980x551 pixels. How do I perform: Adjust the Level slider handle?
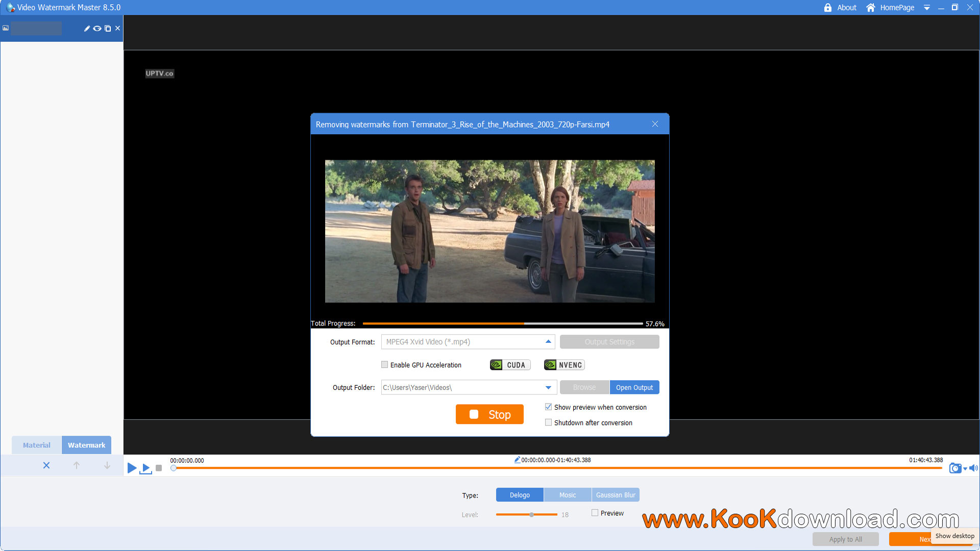(x=532, y=514)
